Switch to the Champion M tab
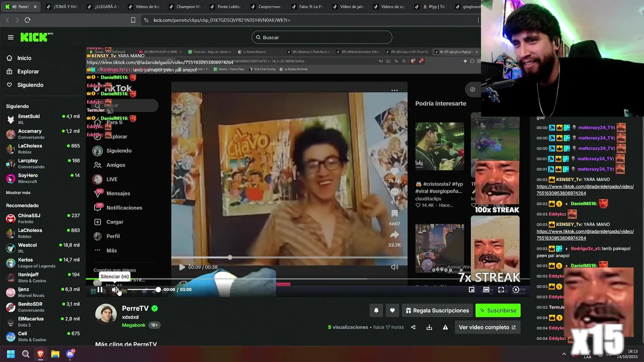The width and height of the screenshot is (644, 362). pyautogui.click(x=184, y=7)
